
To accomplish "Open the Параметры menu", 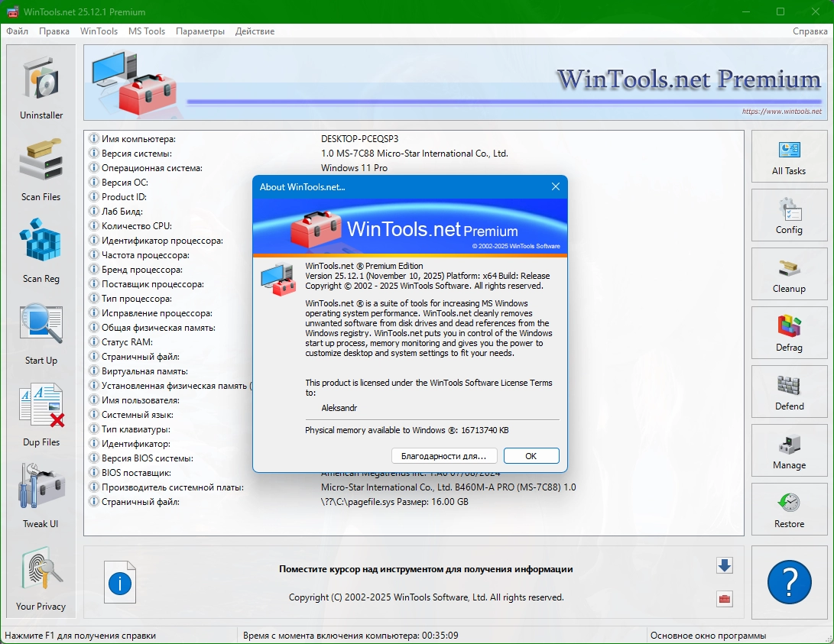I will click(x=200, y=31).
